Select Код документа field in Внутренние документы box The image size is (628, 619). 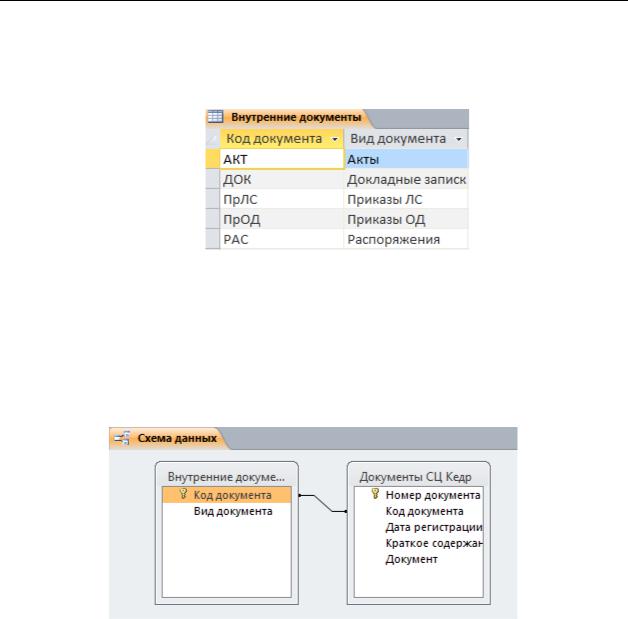(x=227, y=495)
